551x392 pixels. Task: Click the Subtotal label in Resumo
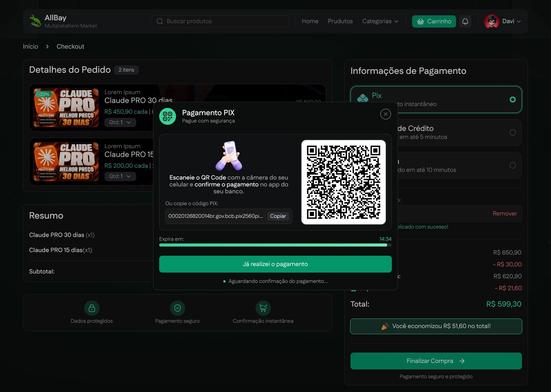(42, 271)
